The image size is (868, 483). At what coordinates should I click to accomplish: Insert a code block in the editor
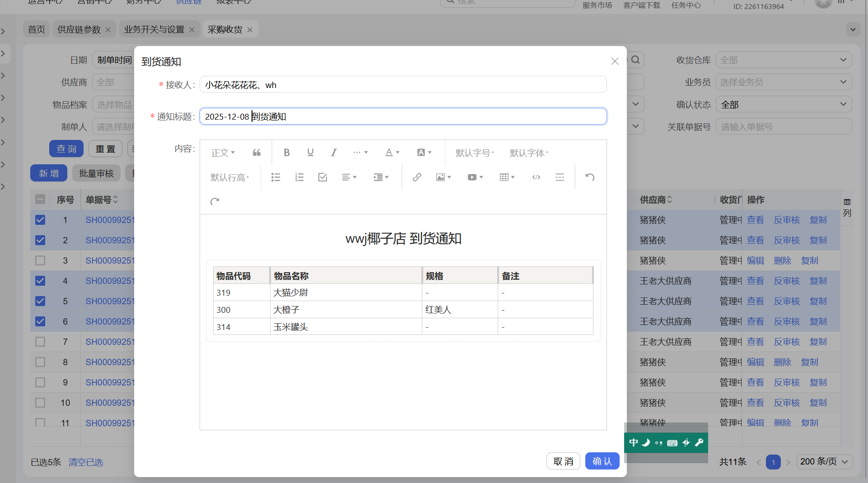tap(536, 177)
